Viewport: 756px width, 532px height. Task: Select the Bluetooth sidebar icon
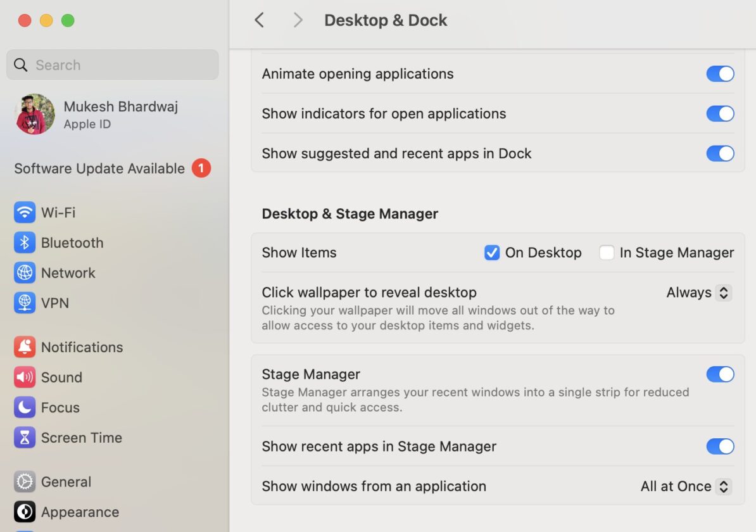pyautogui.click(x=71, y=243)
